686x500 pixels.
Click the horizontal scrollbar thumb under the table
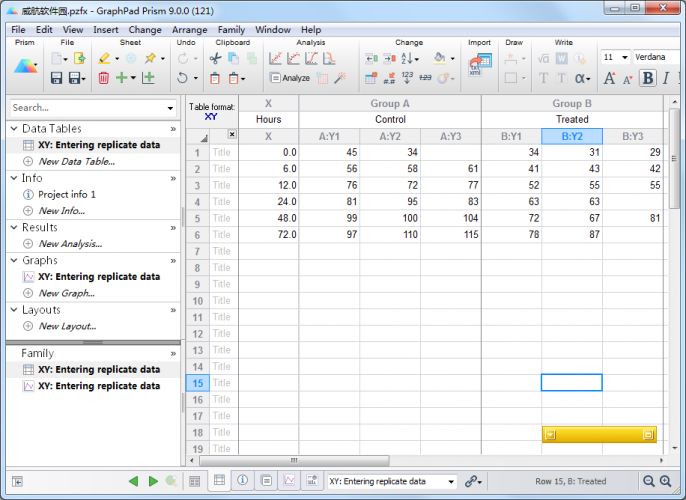[294, 460]
